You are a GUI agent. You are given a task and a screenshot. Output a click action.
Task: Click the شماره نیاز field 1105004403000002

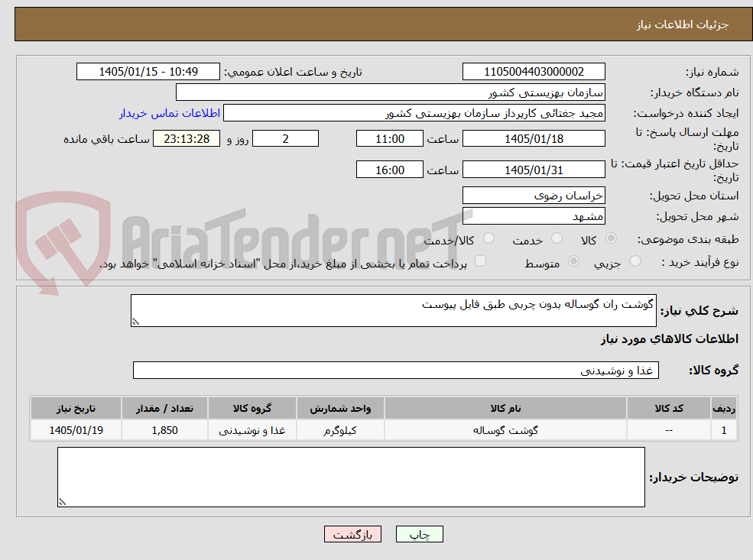coord(534,72)
